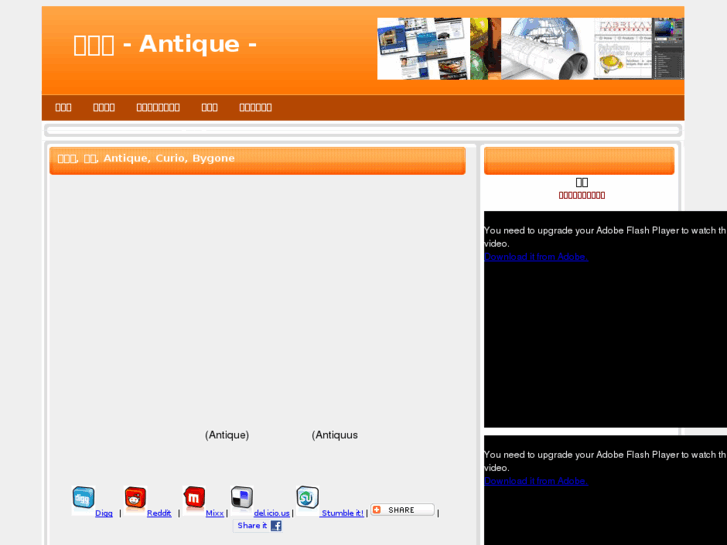This screenshot has width=727, height=545.
Task: Click the del.icio.us checkered square icon
Action: point(242,498)
